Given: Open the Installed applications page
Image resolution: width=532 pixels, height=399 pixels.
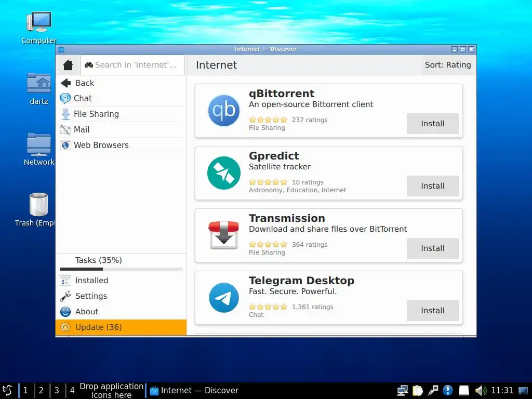Looking at the screenshot, I should [x=122, y=281].
